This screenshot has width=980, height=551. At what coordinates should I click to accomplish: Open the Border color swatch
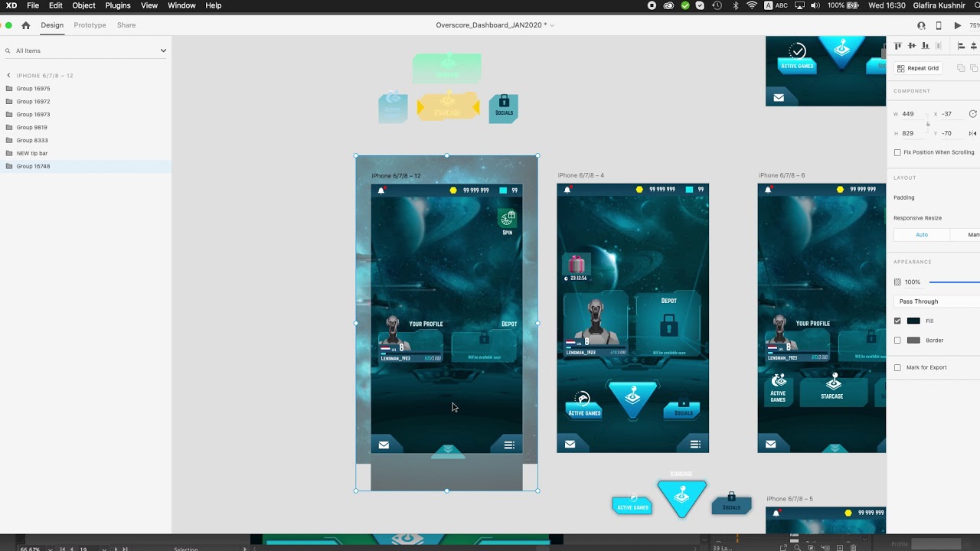[x=913, y=340]
